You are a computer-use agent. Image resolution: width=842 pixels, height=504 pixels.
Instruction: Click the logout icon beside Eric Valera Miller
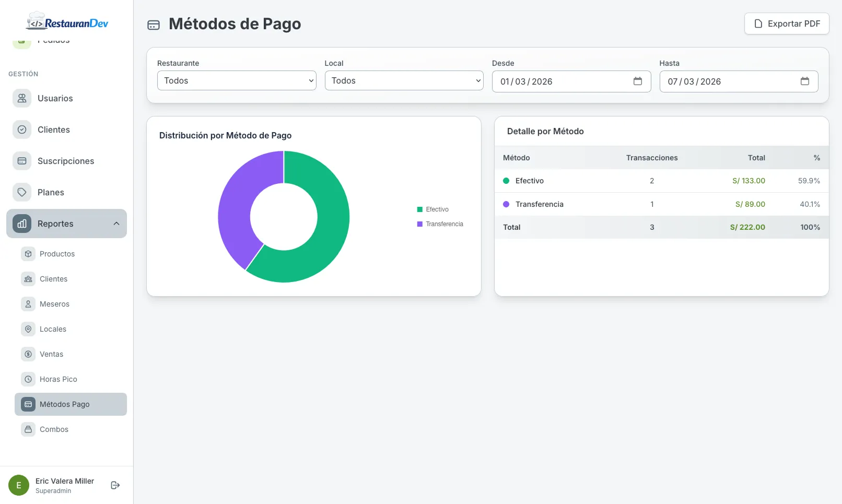pos(115,485)
